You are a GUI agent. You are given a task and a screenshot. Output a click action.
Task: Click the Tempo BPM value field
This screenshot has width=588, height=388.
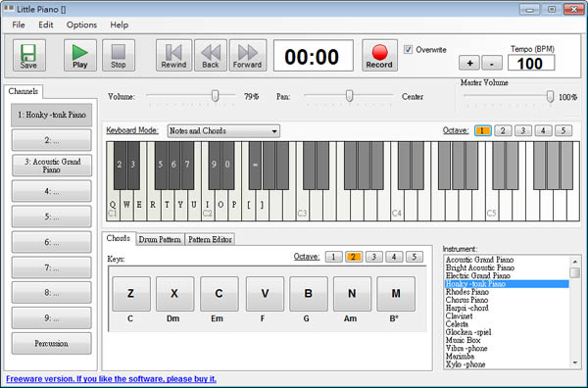tap(530, 63)
